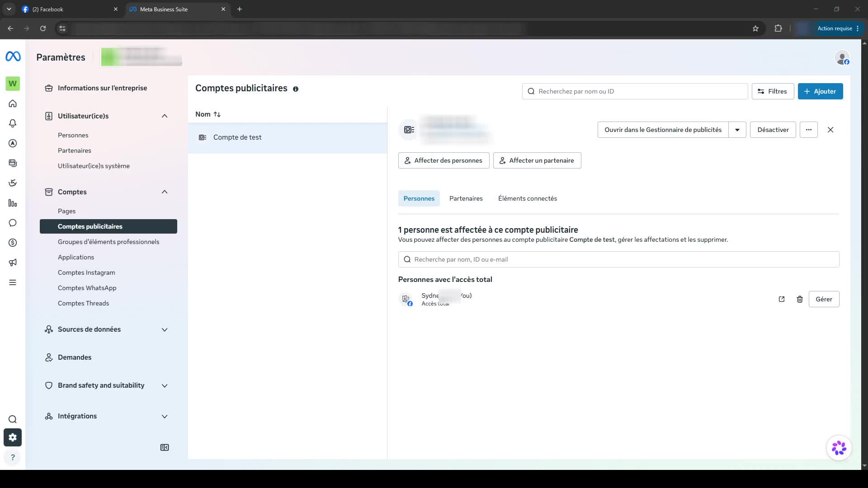Image resolution: width=868 pixels, height=488 pixels.
Task: Open Pages in sidebar
Action: [x=66, y=211]
